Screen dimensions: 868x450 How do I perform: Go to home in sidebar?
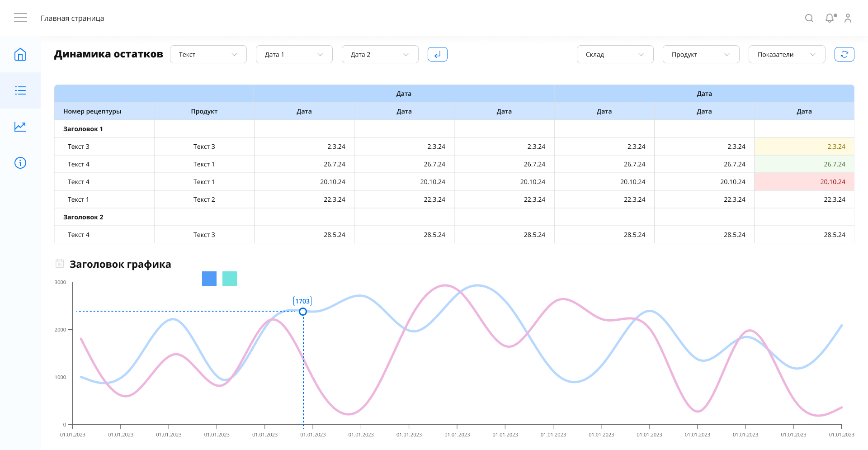[20, 55]
